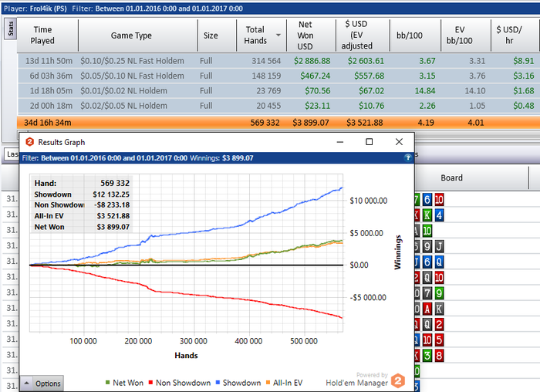Click total hands value 314 564
Viewport: 540px width, 392px height.
coord(266,61)
